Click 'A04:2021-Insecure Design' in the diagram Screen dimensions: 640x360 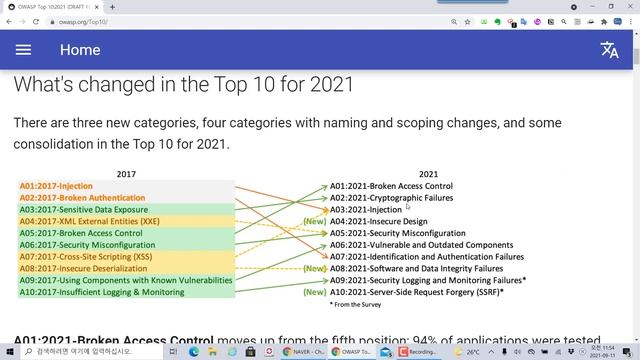pos(378,221)
